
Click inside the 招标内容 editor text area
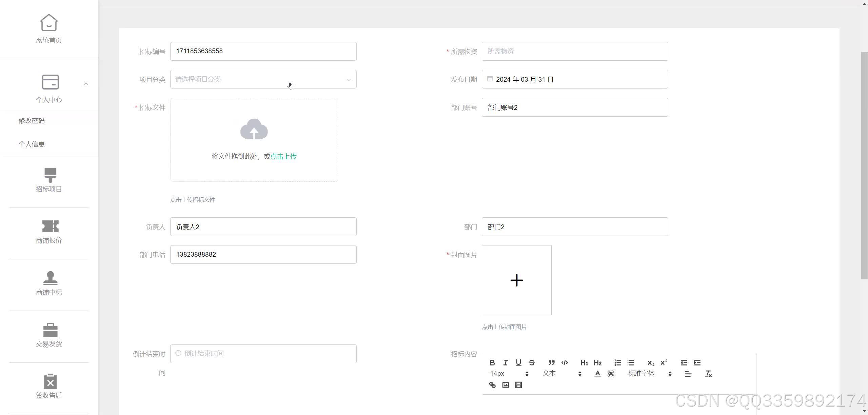point(619,405)
